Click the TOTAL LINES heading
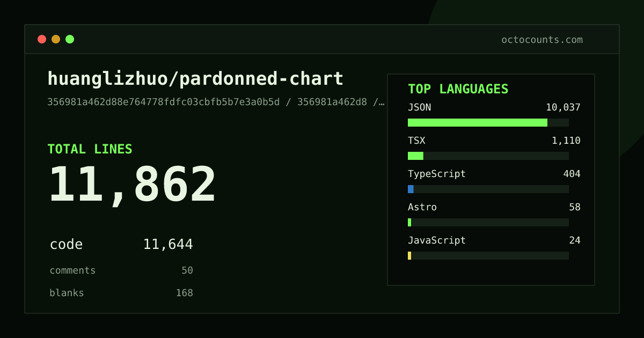The image size is (644, 338). [90, 149]
